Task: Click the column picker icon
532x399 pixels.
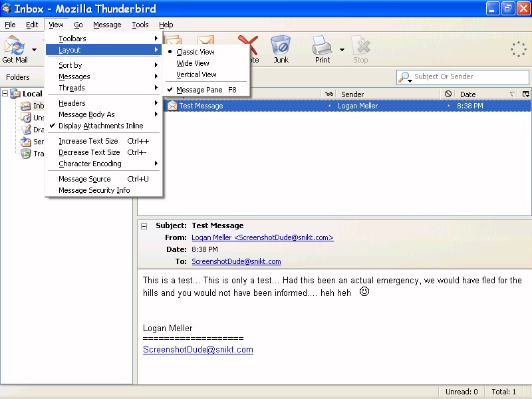Action: coord(525,94)
